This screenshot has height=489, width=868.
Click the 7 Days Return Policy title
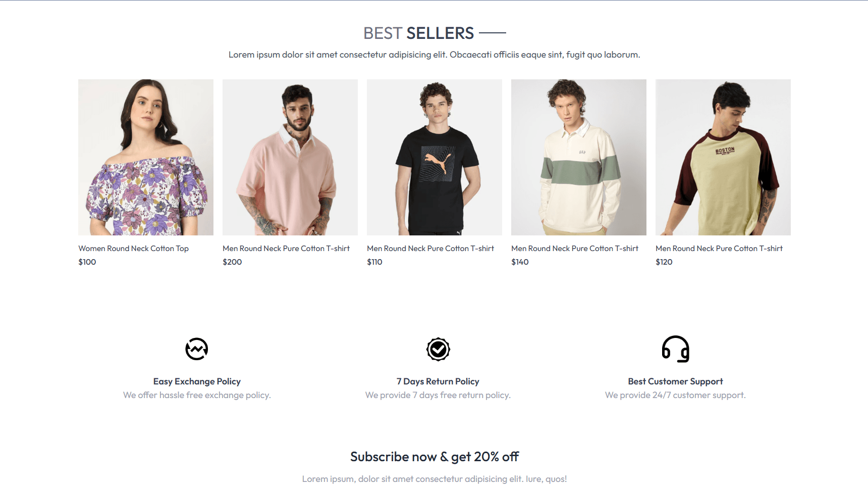[x=438, y=381]
